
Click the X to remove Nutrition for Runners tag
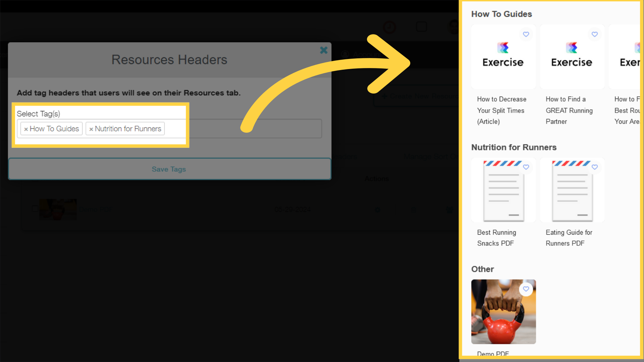[91, 129]
